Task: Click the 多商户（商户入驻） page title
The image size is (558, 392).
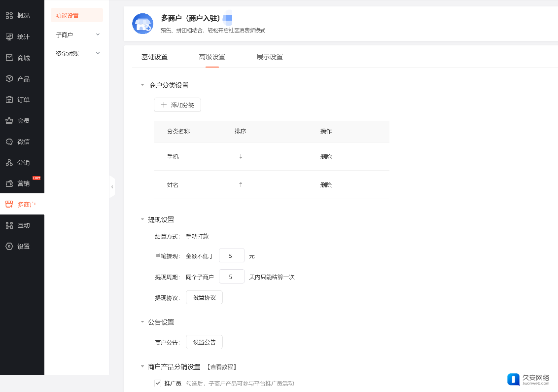Action: click(190, 18)
